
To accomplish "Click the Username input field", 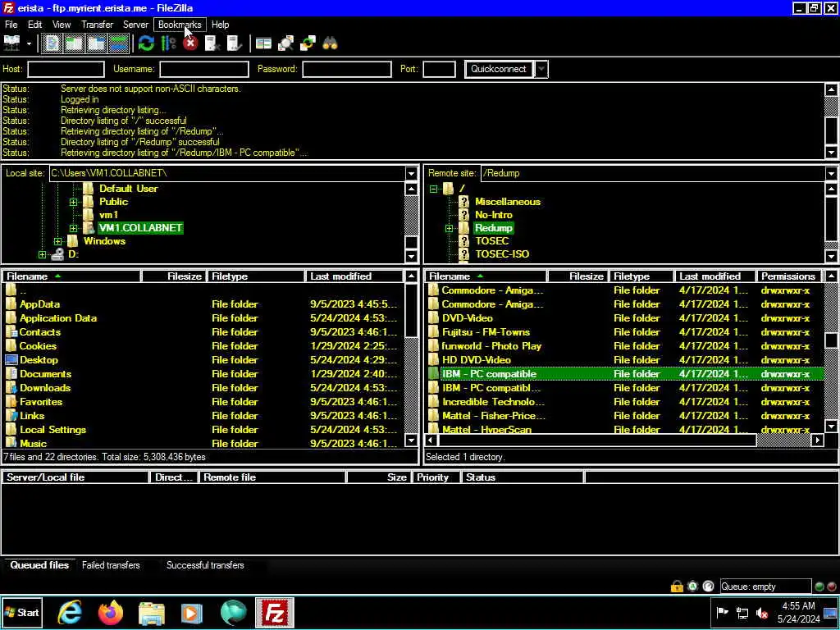I will (204, 69).
